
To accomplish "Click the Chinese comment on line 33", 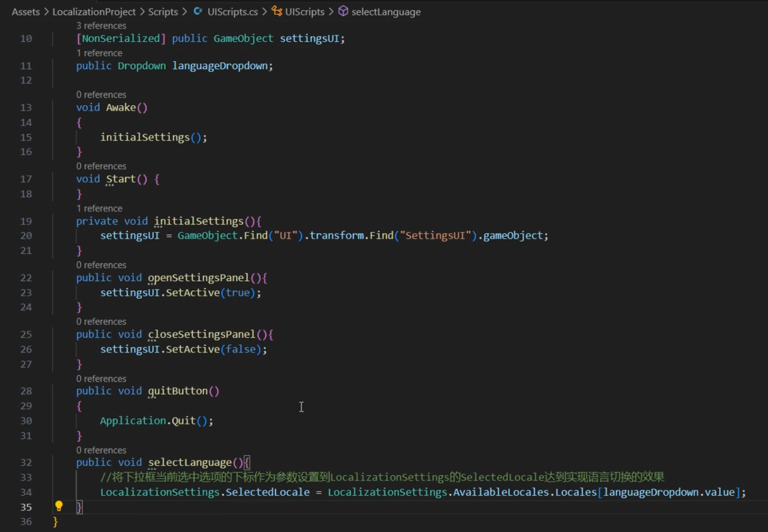I will pyautogui.click(x=382, y=477).
